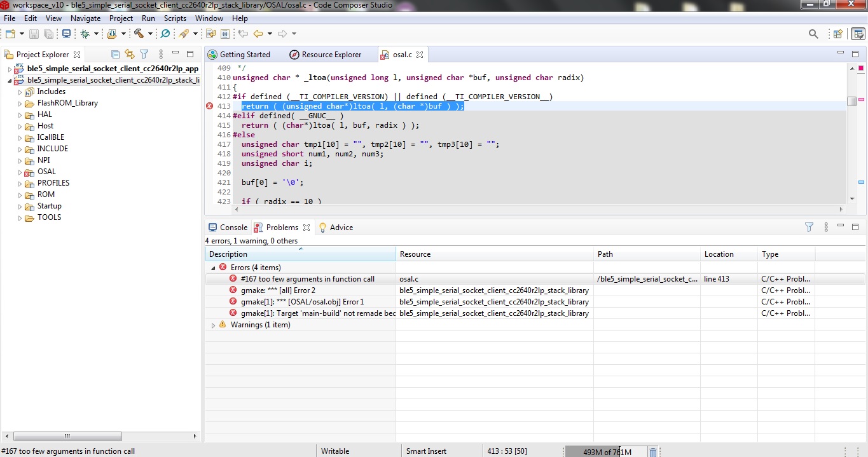This screenshot has height=457, width=868.
Task: Expand the ble5 app project node
Action: pos(10,69)
